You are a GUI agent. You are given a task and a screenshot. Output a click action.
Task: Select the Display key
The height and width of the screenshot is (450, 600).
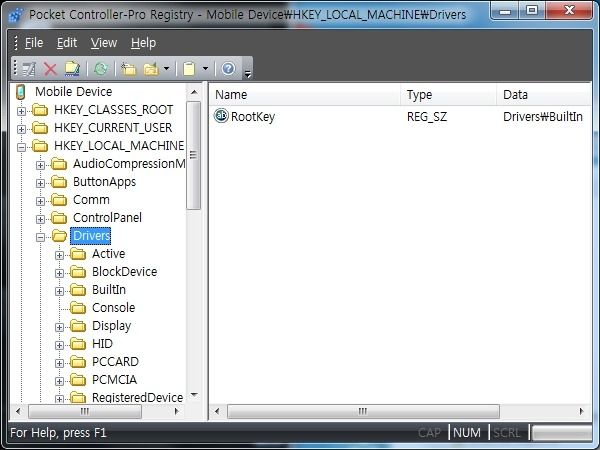(x=111, y=326)
